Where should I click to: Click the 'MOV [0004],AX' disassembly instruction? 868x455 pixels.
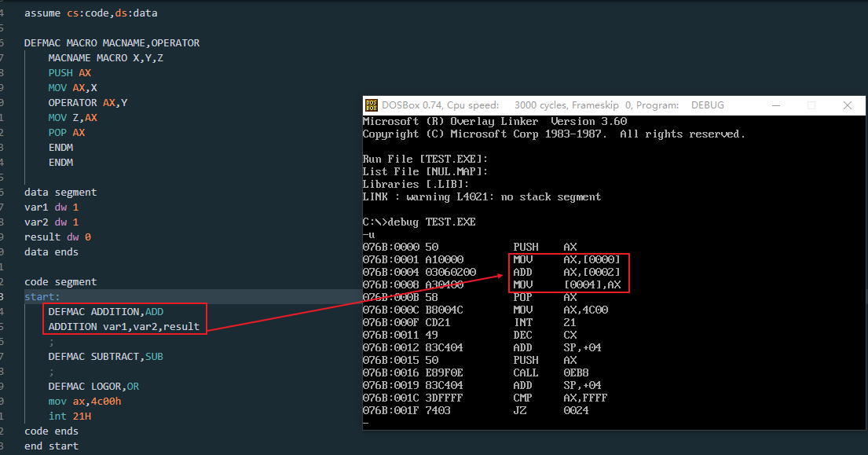(x=567, y=285)
